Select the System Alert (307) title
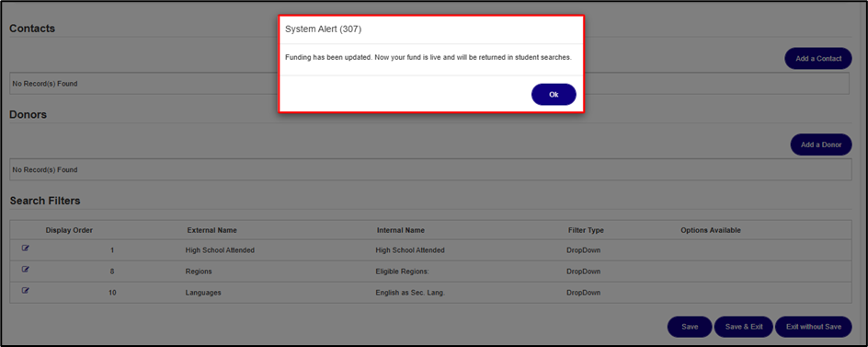 (324, 29)
